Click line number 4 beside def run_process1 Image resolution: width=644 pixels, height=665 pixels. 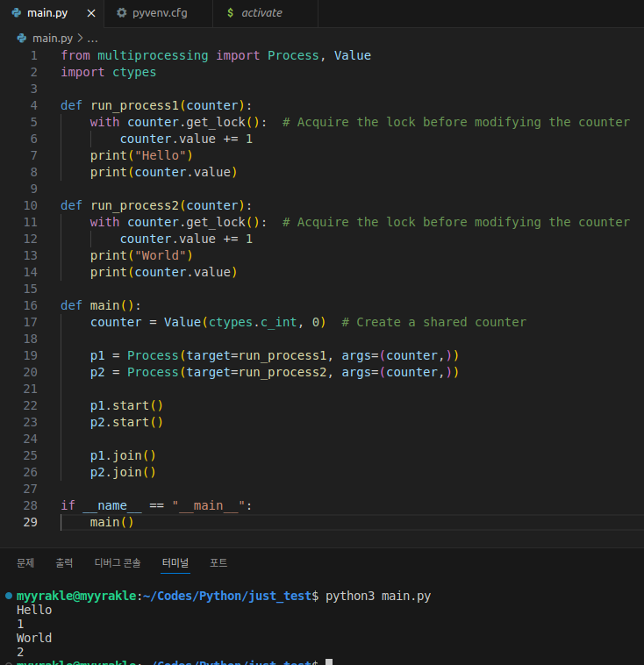(x=33, y=105)
